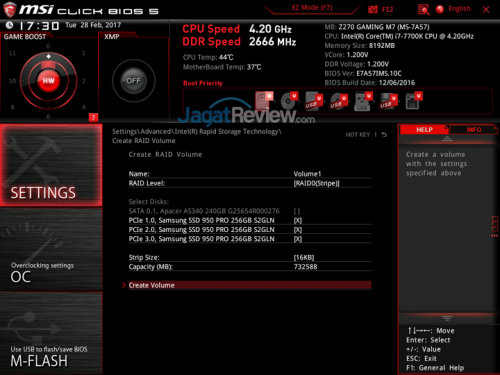
Task: Toggle SATA 0.1 Apacer AS340 disk checkbox
Action: click(297, 211)
